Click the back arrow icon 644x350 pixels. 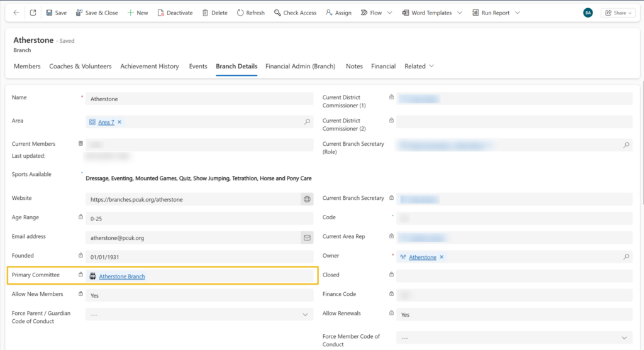point(16,13)
